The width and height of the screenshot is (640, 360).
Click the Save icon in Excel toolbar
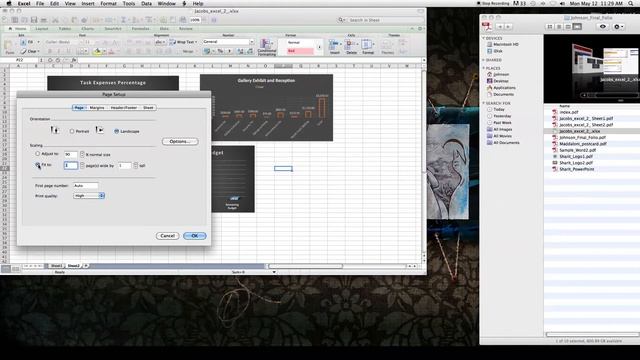coord(34,20)
